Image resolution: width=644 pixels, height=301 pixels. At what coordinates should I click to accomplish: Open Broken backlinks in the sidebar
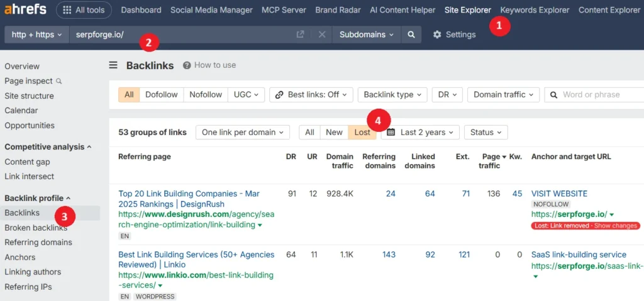[x=36, y=228]
